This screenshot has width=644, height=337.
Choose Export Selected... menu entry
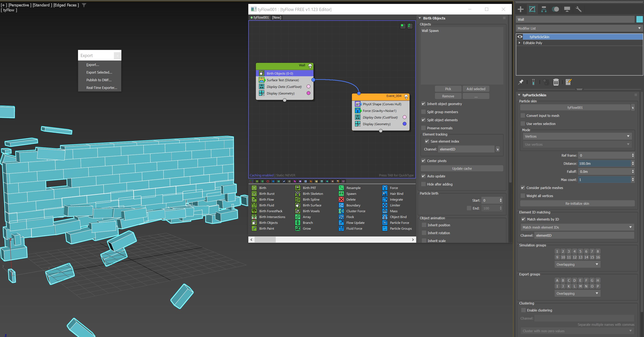pos(99,72)
